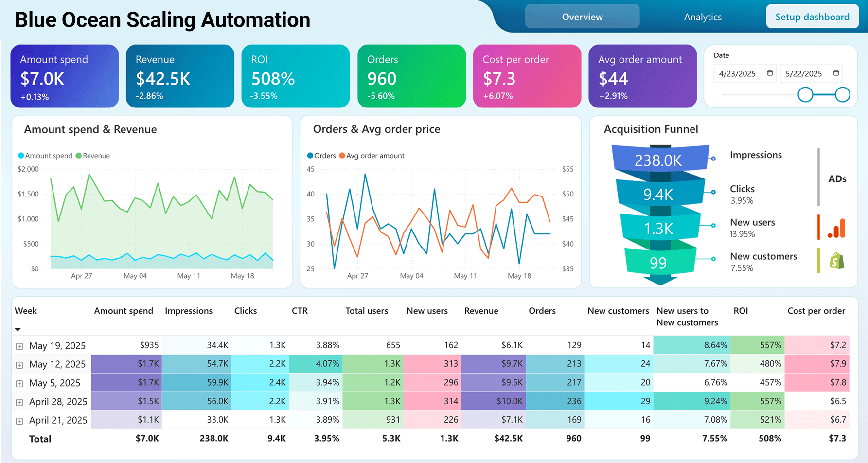Click the start date field 4/23/2025

[738, 73]
